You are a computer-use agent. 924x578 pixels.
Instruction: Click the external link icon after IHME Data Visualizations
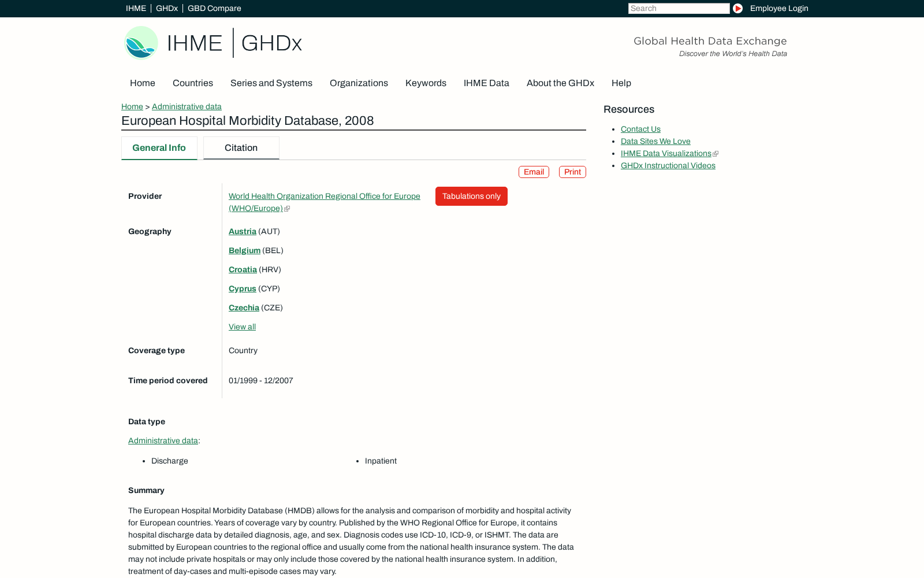[x=716, y=154]
